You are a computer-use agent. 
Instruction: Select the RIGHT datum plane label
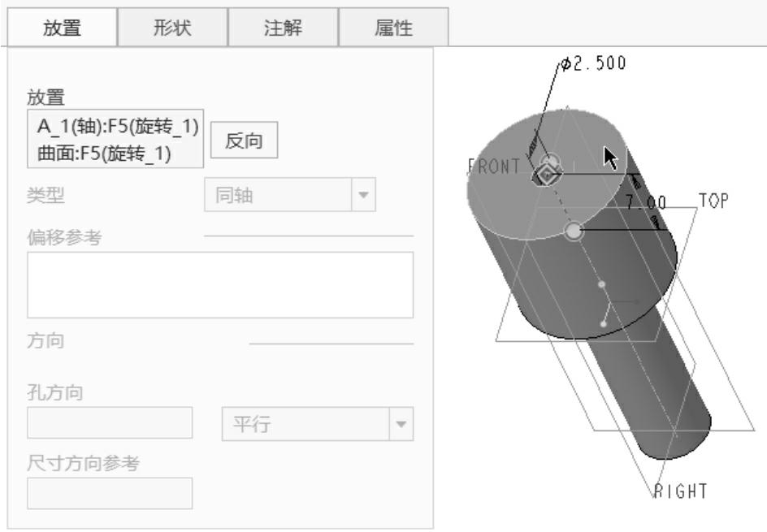680,491
